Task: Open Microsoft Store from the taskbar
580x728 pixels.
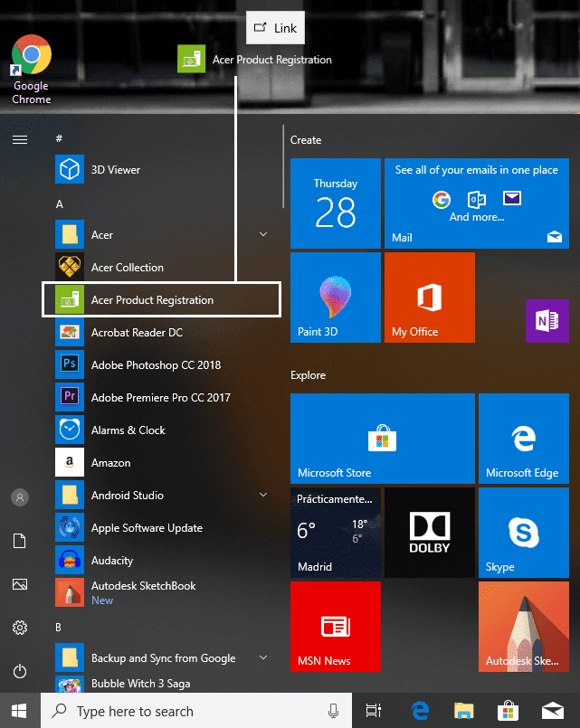Action: click(508, 710)
